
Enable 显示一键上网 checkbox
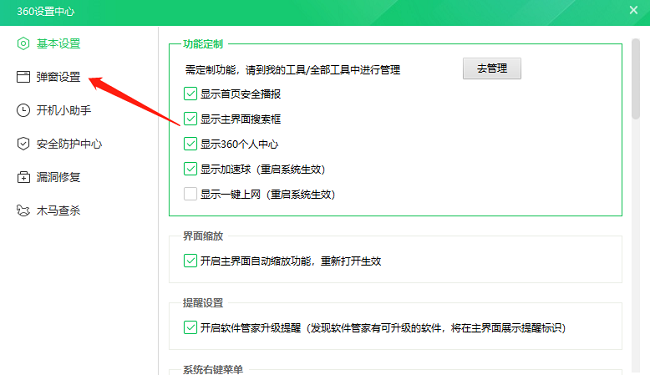[x=190, y=194]
